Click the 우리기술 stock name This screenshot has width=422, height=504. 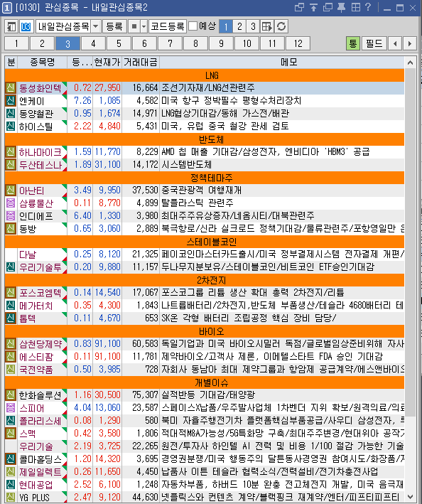36,446
